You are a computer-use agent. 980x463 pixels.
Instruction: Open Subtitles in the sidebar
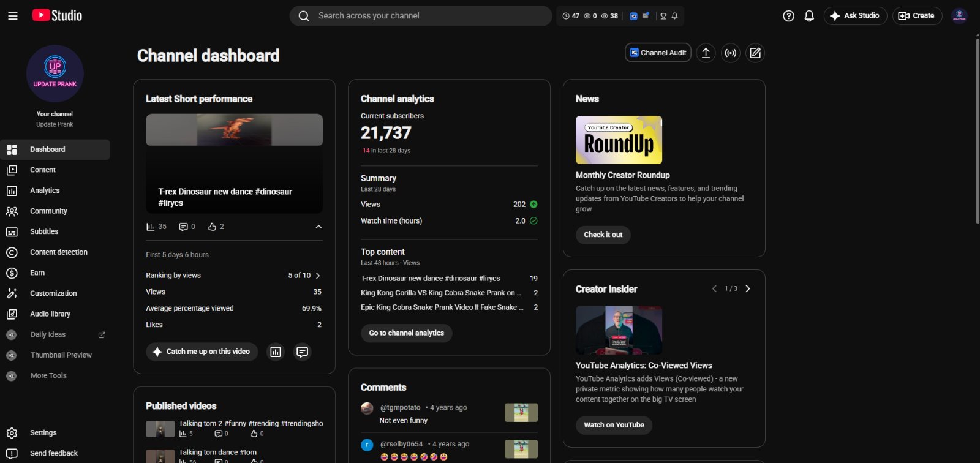click(x=55, y=231)
